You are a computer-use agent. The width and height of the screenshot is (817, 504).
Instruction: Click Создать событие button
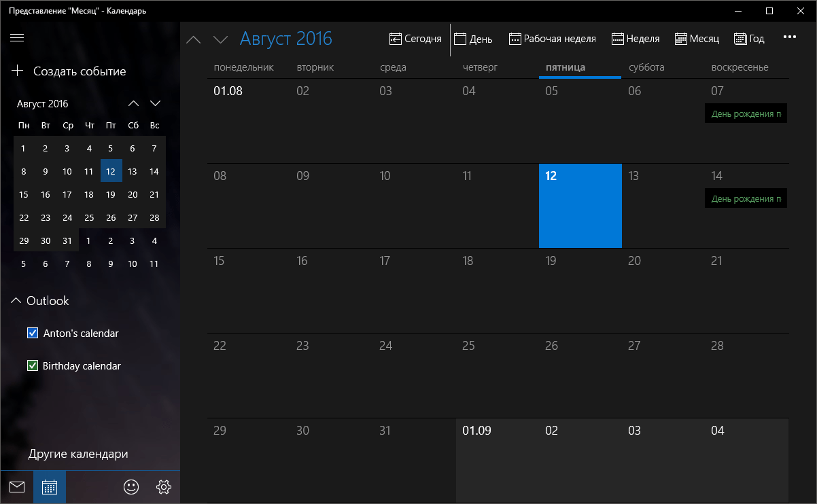[x=69, y=71]
